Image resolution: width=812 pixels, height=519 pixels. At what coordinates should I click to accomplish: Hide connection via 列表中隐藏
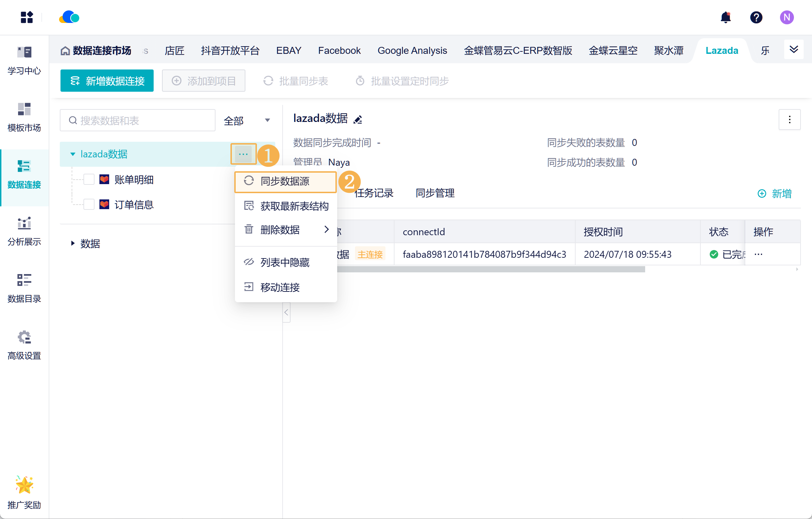tap(285, 262)
